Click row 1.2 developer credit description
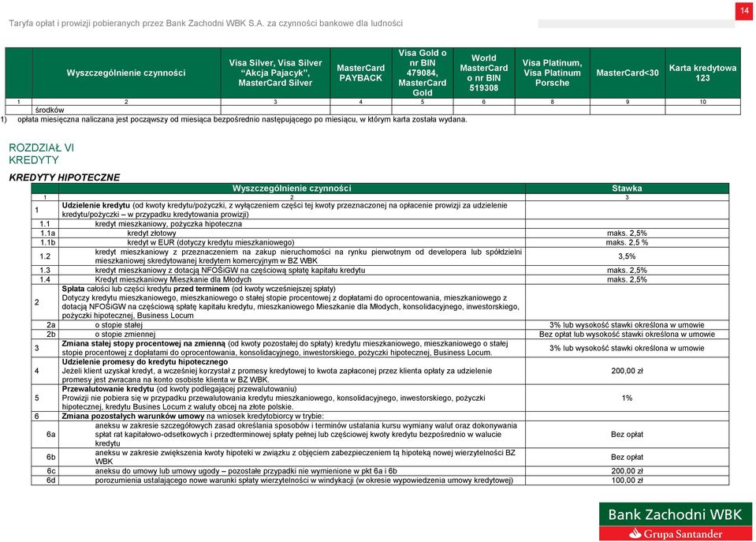Image resolution: width=756 pixels, height=542 pixels. click(308, 256)
